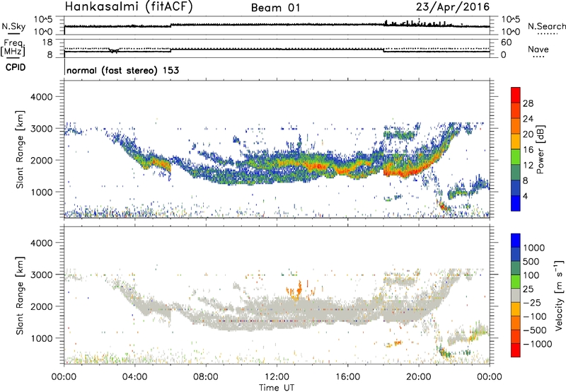Click the velocity range-time plot panel

pyautogui.click(x=277, y=295)
